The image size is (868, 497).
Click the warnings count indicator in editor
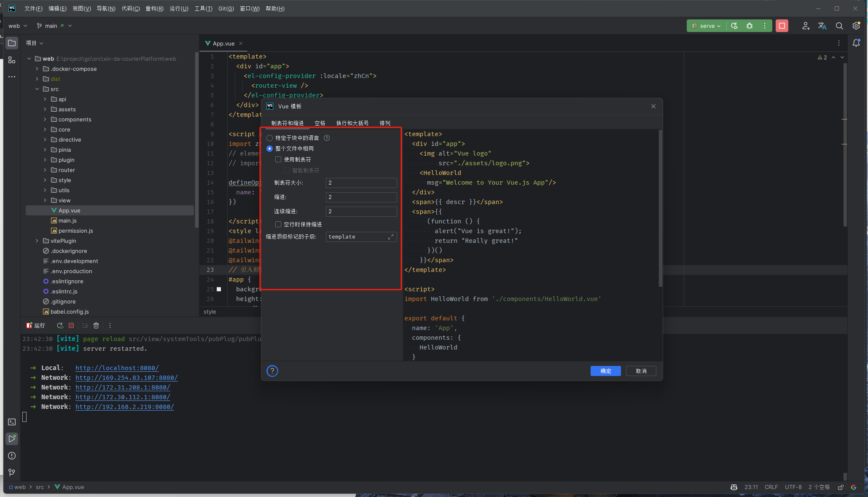point(822,57)
